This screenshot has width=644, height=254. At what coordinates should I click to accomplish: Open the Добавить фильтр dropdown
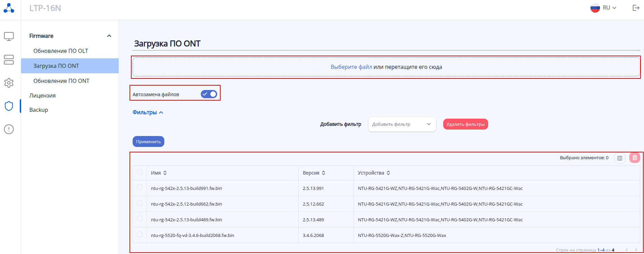pos(402,124)
